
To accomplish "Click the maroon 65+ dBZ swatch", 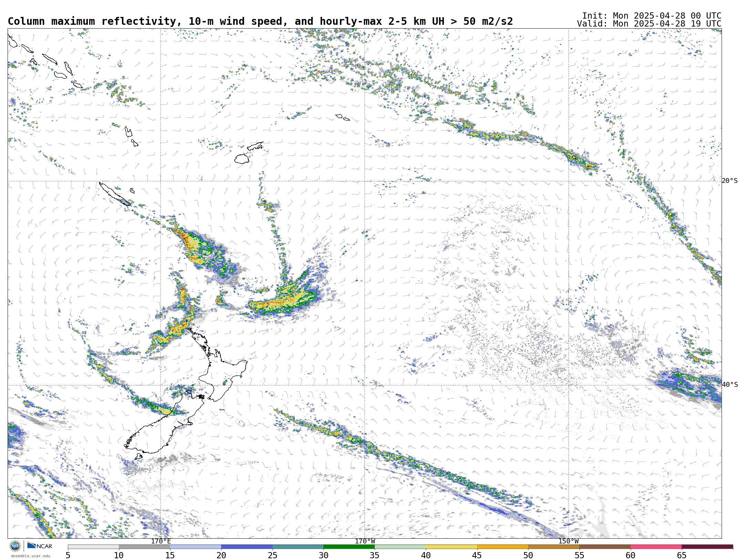I will tap(707, 547).
